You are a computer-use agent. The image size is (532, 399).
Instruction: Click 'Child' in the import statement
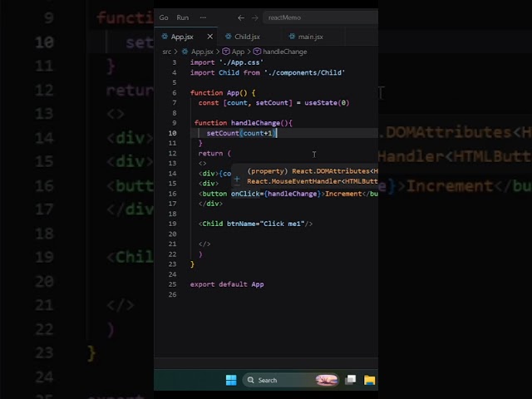tap(229, 72)
